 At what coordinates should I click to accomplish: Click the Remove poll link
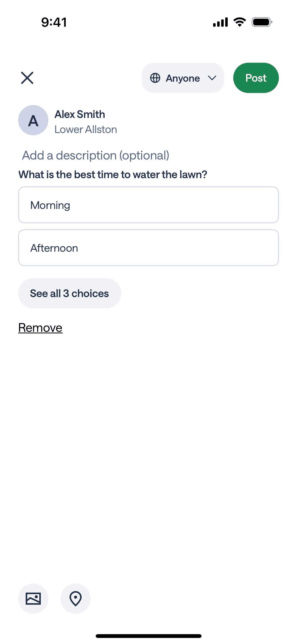(40, 328)
